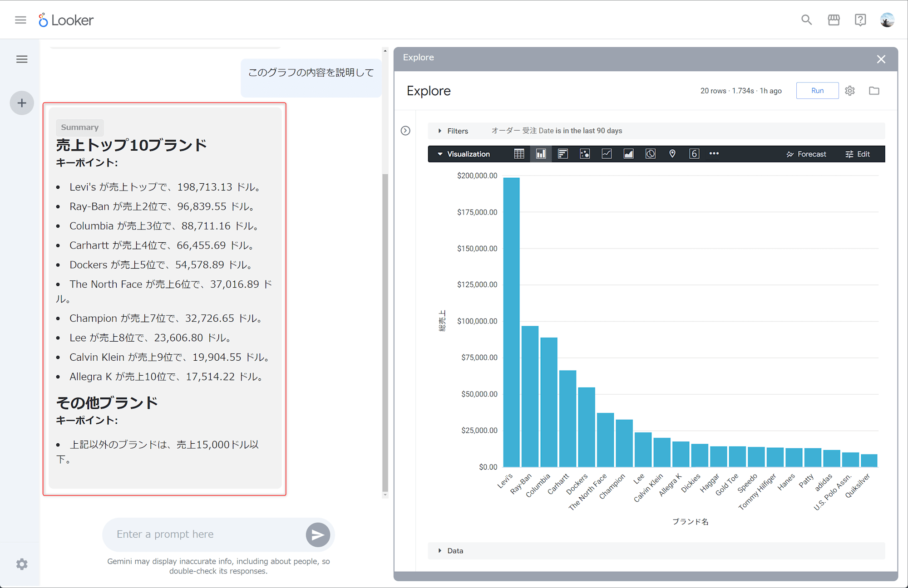Click scrollbar down arrow in chat

pyautogui.click(x=385, y=495)
